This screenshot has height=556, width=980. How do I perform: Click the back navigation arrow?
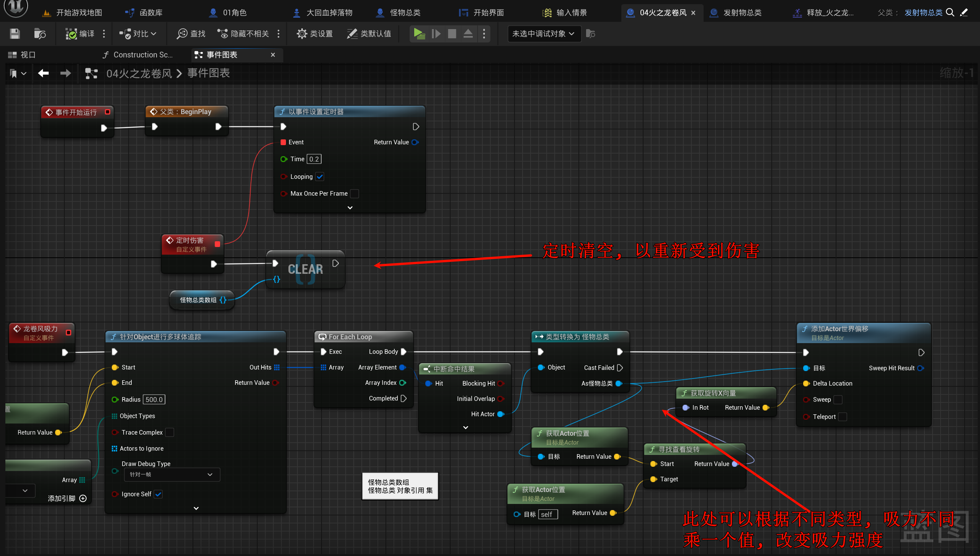(x=43, y=73)
